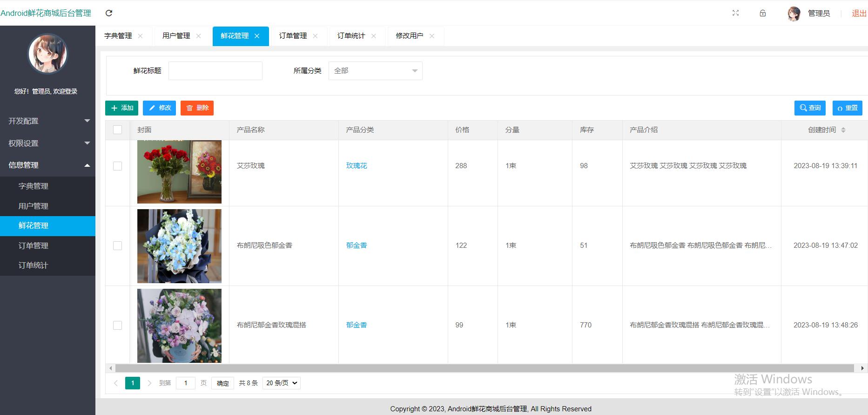Click the lock screen icon
The width and height of the screenshot is (868, 415).
point(763,13)
